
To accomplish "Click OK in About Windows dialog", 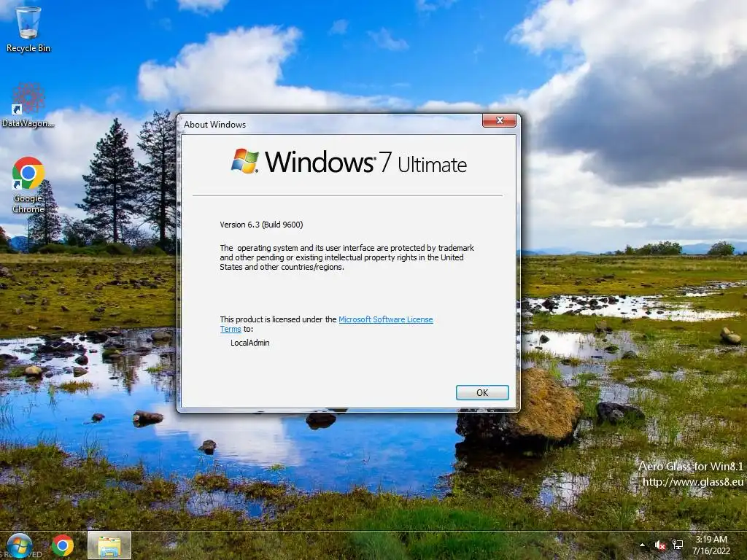I will 482,392.
